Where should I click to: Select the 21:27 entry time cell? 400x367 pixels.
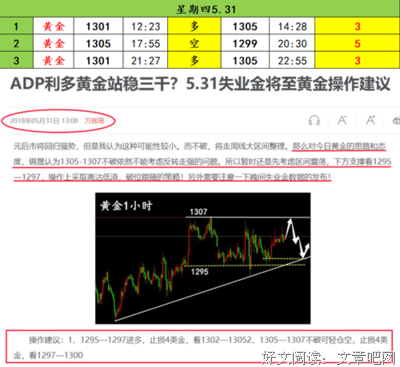tap(145, 61)
